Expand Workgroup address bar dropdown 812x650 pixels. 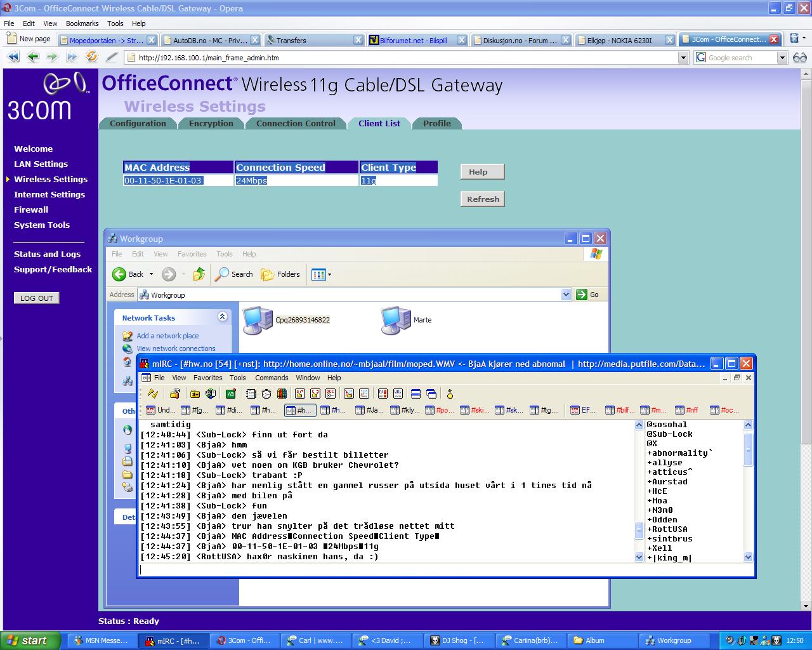click(566, 295)
